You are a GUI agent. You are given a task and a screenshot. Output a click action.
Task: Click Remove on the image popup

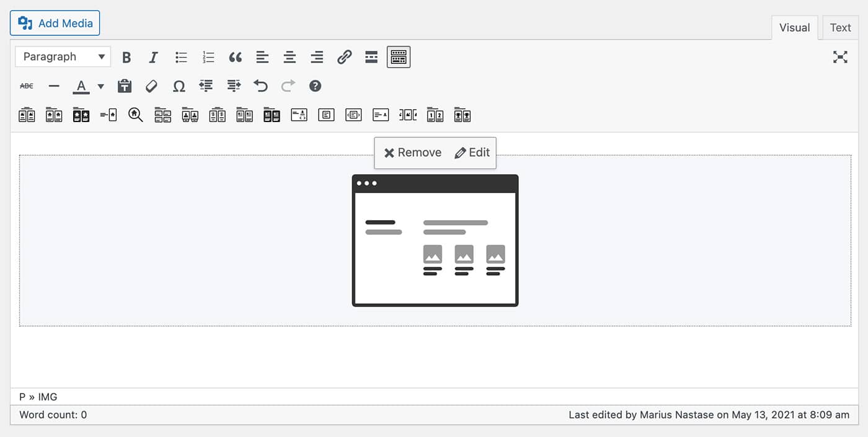pos(413,152)
